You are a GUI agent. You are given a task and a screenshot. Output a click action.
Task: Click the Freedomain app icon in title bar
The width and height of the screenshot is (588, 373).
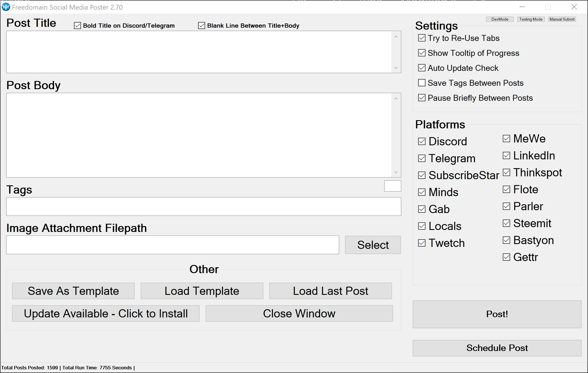pos(6,7)
